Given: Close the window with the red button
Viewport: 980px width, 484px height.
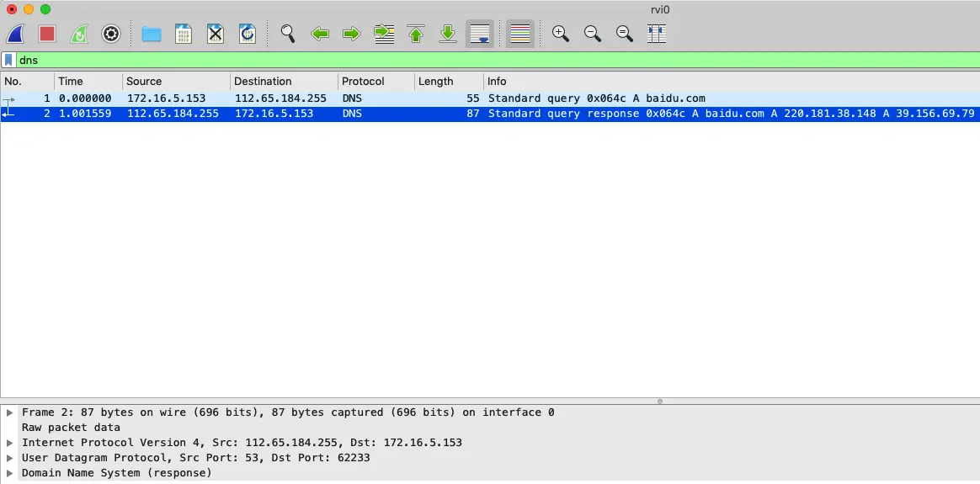Looking at the screenshot, I should point(11,9).
